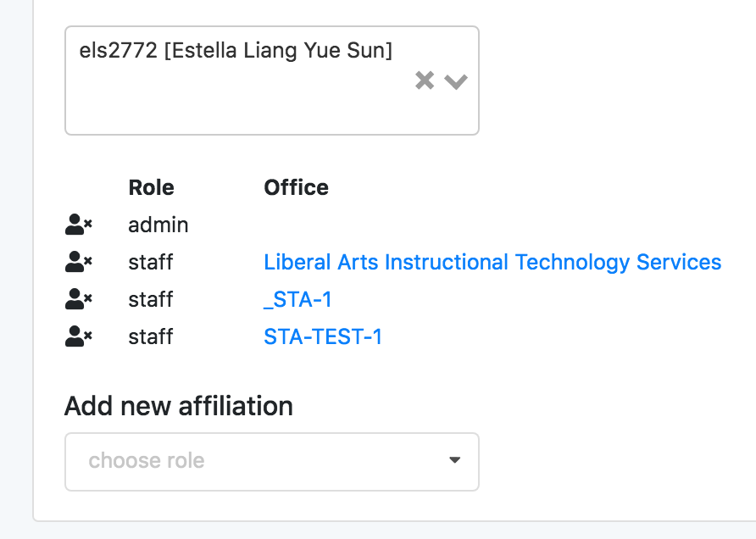The height and width of the screenshot is (539, 756).
Task: Click the empty Office cell of admin row
Action: [492, 225]
